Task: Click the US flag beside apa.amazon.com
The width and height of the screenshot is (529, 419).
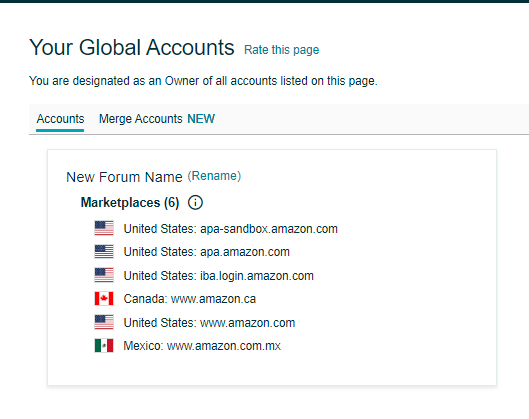Action: (104, 251)
